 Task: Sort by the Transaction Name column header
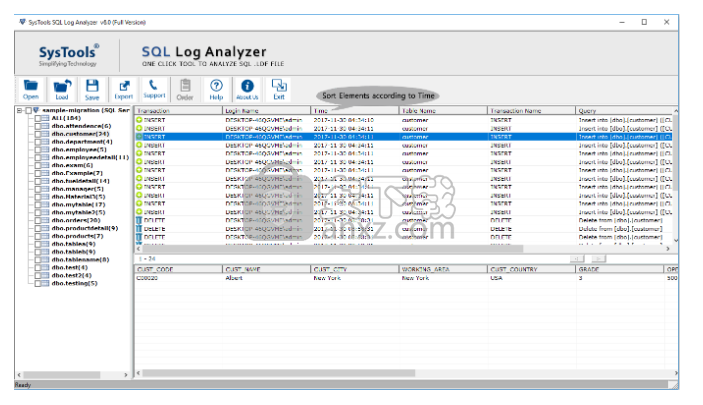[x=531, y=110]
